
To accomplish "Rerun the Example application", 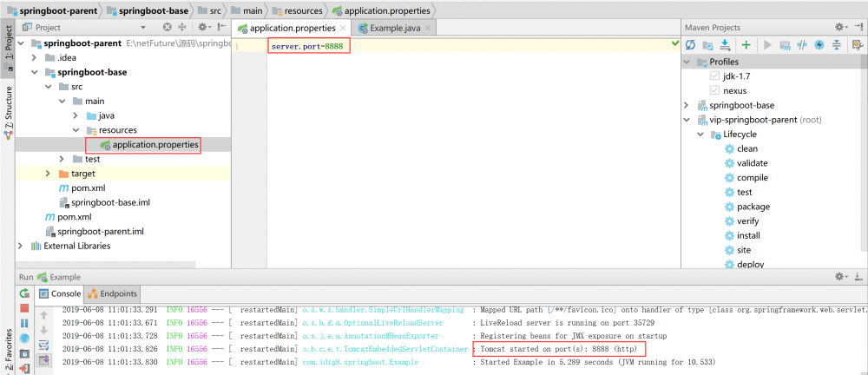I will coord(24,293).
